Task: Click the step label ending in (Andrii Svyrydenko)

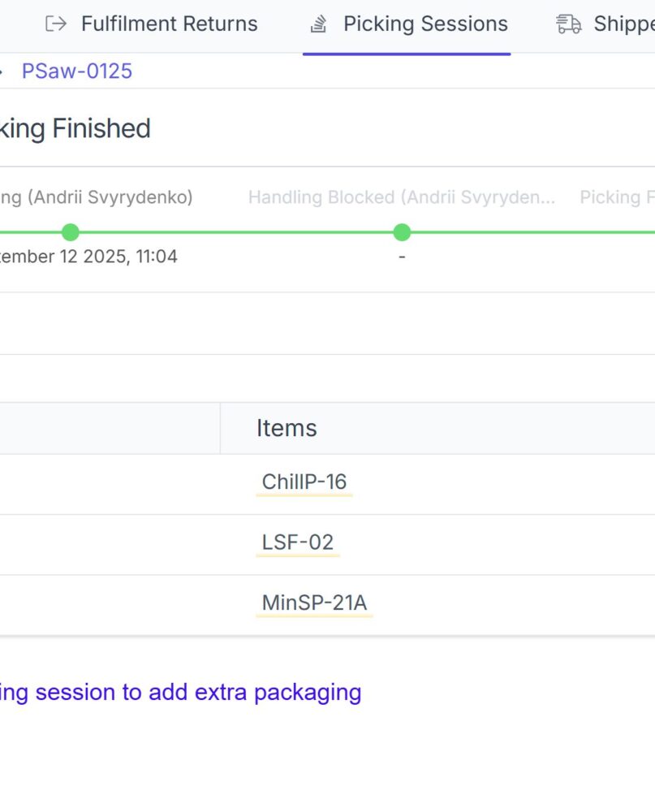Action: (96, 197)
